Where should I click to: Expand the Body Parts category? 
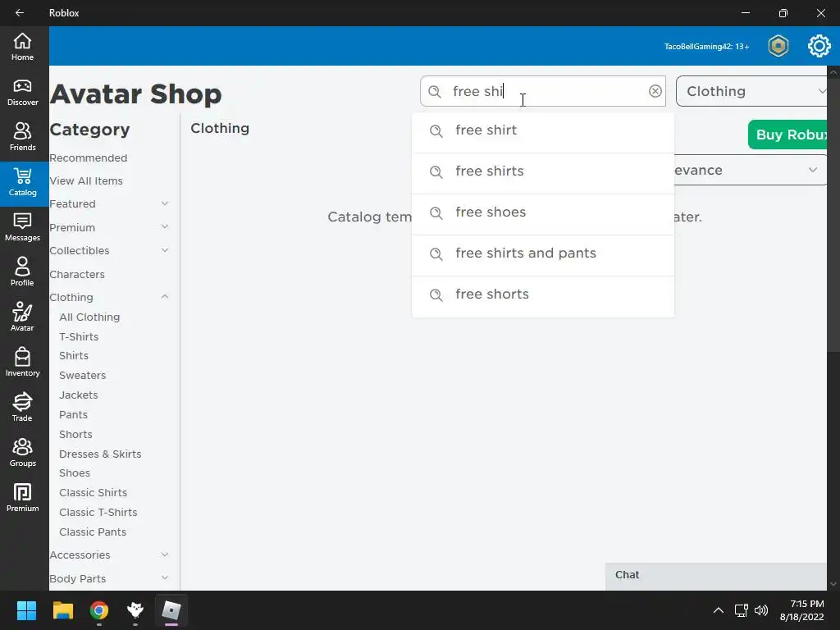click(165, 578)
